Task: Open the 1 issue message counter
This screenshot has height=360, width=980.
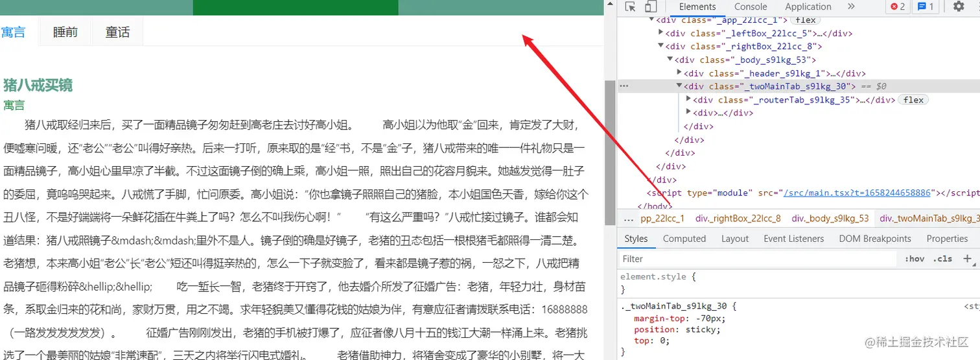Action: point(925,6)
